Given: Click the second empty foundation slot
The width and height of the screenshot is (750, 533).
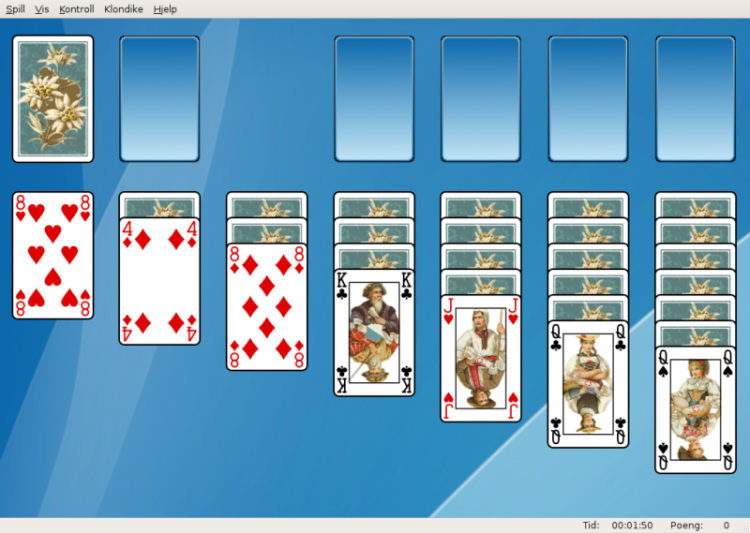Looking at the screenshot, I should [481, 99].
